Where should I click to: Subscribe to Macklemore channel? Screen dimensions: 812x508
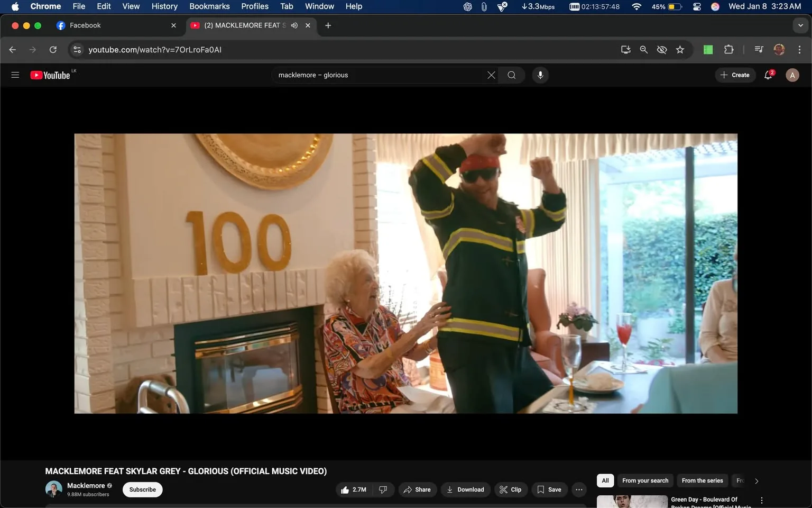(x=143, y=489)
